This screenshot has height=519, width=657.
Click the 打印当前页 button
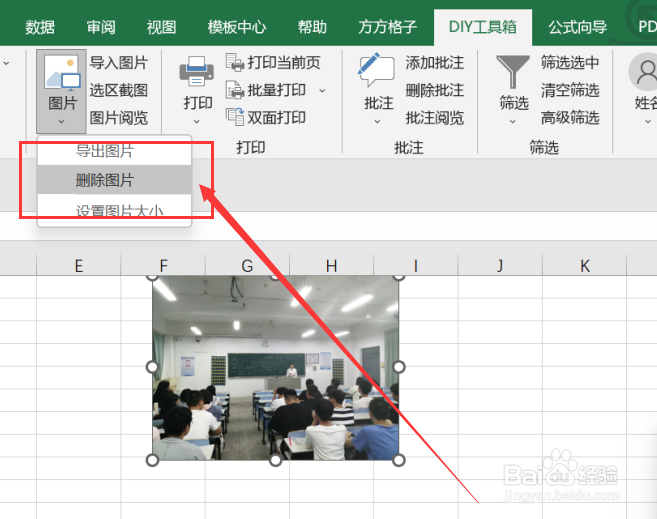[x=273, y=62]
